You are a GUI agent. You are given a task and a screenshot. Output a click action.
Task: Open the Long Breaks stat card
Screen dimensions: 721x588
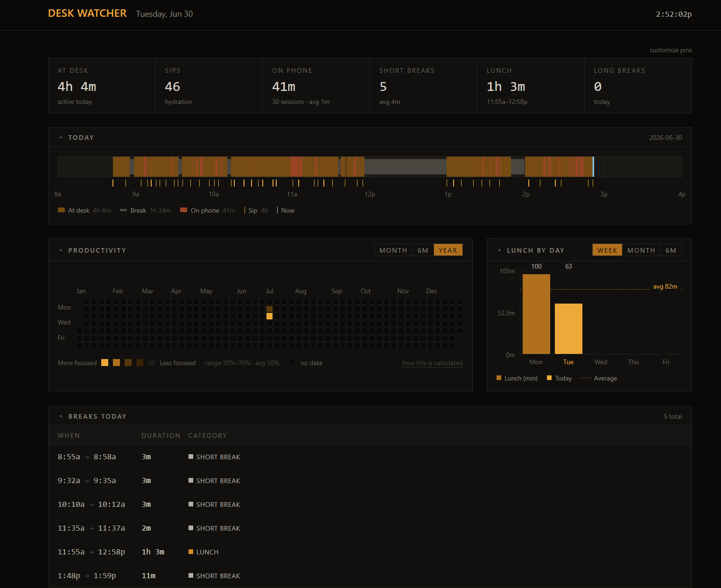(638, 85)
